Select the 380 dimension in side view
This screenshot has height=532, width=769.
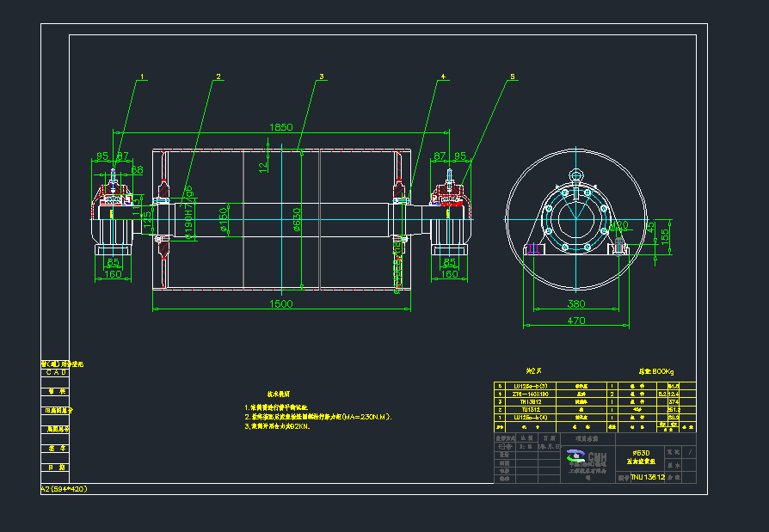tap(576, 304)
